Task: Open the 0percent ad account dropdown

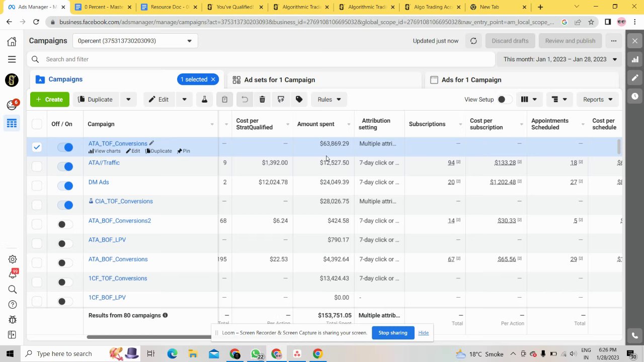Action: (135, 41)
